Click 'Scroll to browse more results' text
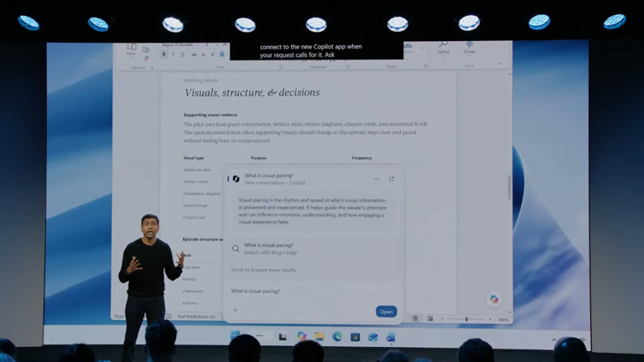 coord(263,270)
